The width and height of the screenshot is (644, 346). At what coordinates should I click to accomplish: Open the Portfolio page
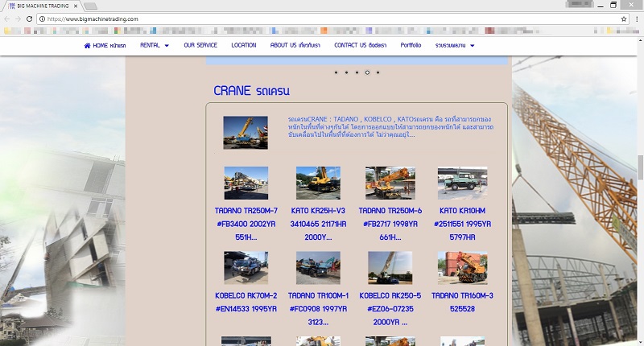point(411,45)
